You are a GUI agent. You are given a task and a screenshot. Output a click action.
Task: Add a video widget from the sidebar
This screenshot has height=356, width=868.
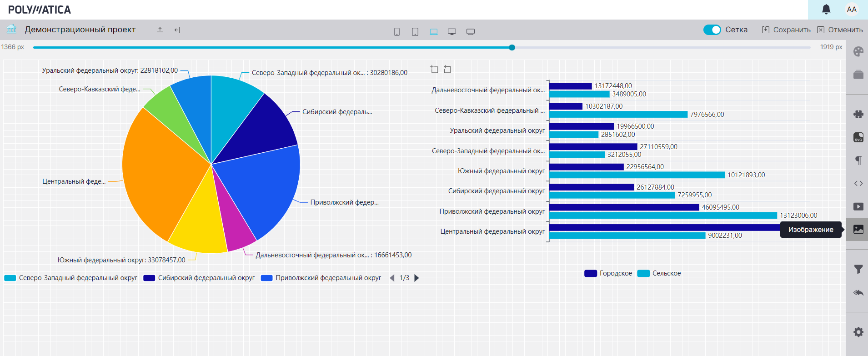[x=858, y=206]
